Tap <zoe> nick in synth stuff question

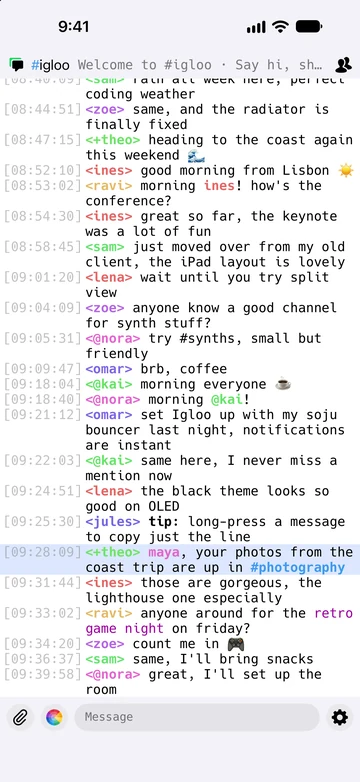coord(105,308)
